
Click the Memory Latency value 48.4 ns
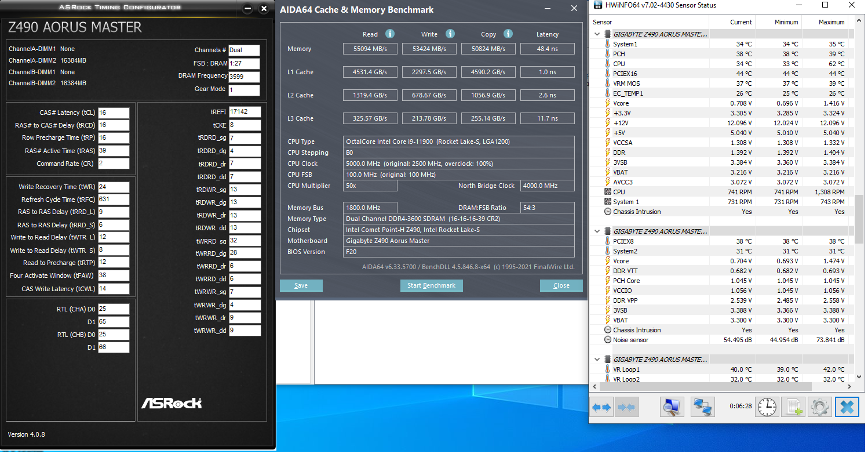[x=548, y=49]
